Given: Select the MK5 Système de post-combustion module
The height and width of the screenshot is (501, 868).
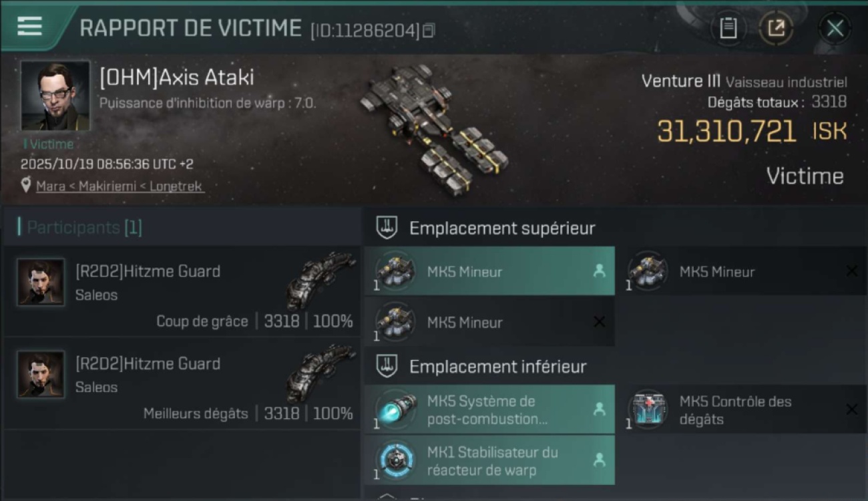Looking at the screenshot, I should (x=489, y=409).
